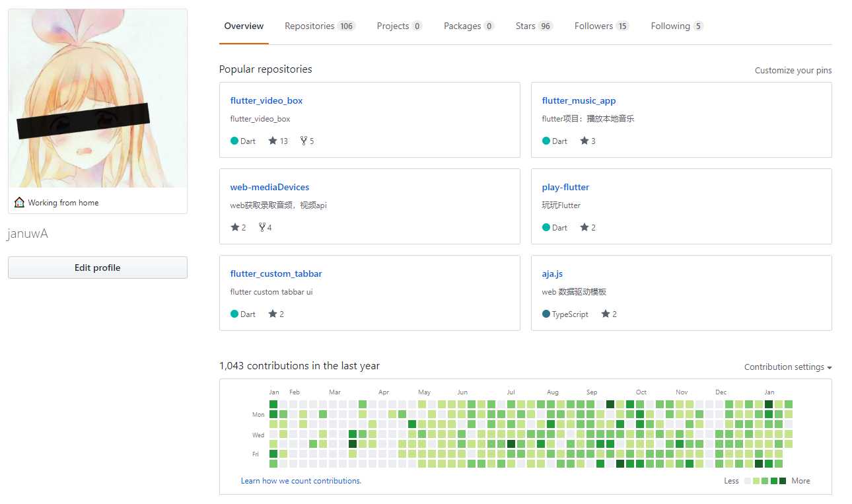This screenshot has height=504, width=852.
Task: Click the Following count badge 5
Action: [698, 26]
